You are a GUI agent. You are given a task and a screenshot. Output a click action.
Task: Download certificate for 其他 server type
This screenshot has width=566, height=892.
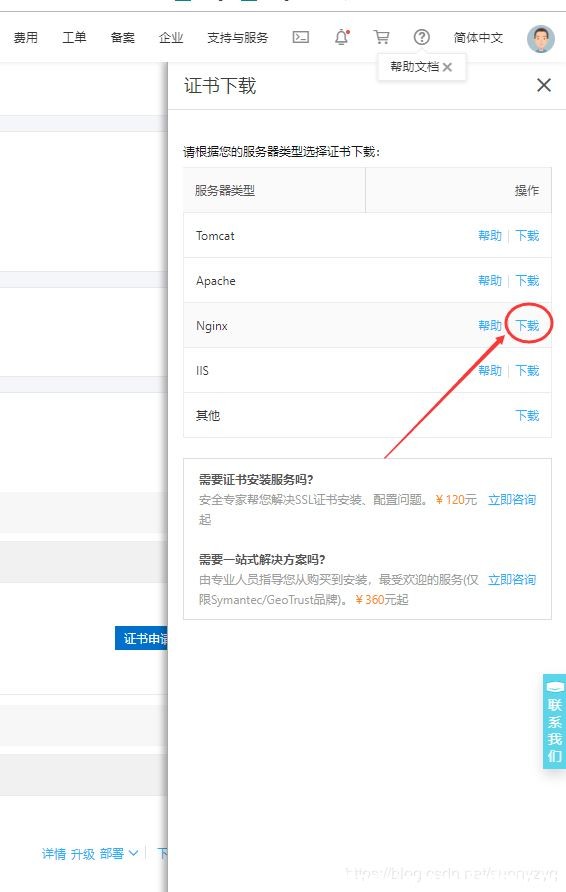pos(527,415)
